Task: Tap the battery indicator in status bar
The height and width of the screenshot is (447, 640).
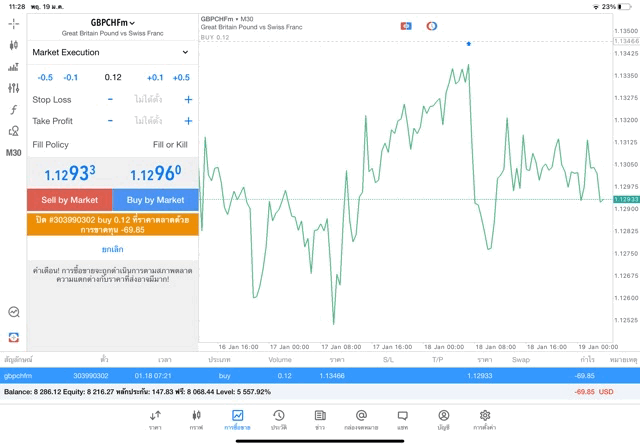Action: pos(625,7)
